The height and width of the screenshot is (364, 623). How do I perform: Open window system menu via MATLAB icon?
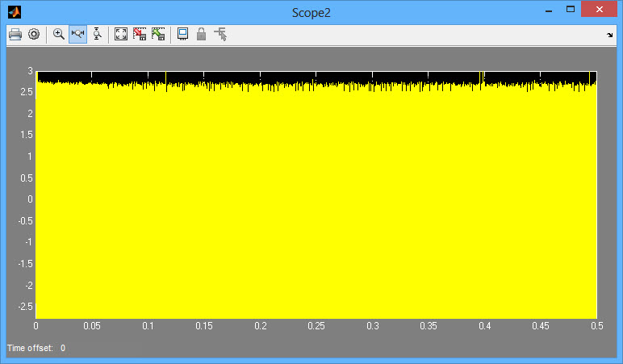pos(14,12)
